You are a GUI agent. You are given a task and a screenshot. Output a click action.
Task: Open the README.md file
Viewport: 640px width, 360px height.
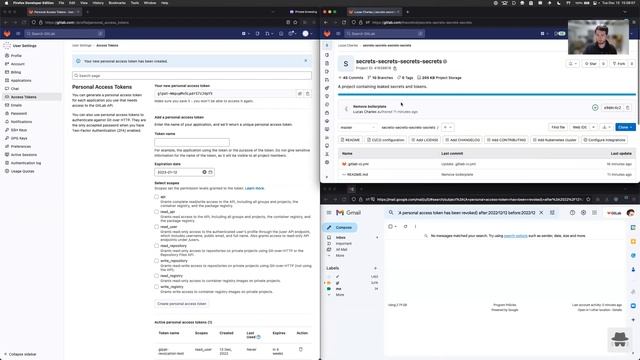tap(357, 175)
